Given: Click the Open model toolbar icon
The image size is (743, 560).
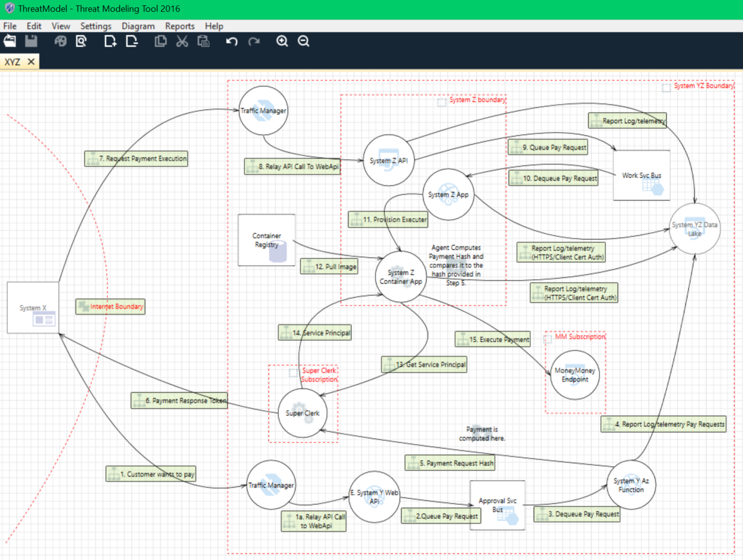Looking at the screenshot, I should click(10, 41).
